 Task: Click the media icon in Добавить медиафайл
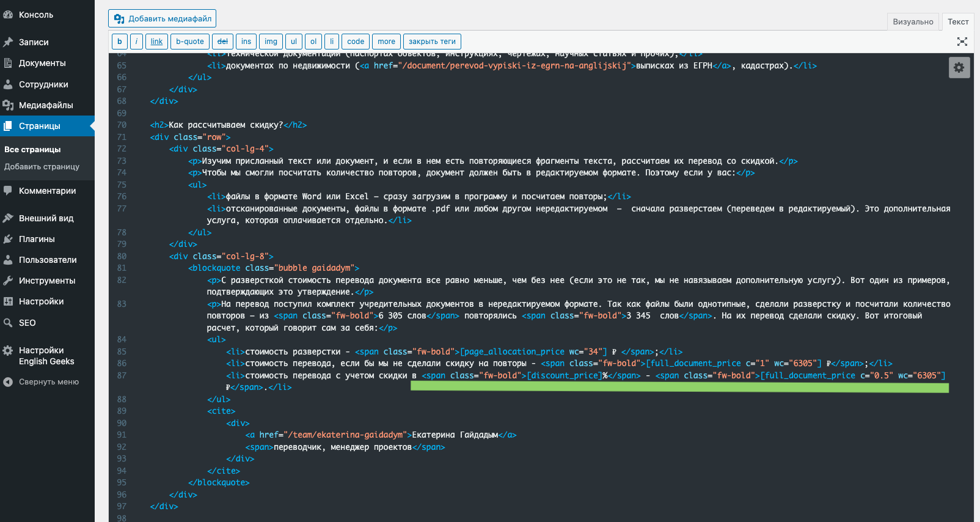119,18
